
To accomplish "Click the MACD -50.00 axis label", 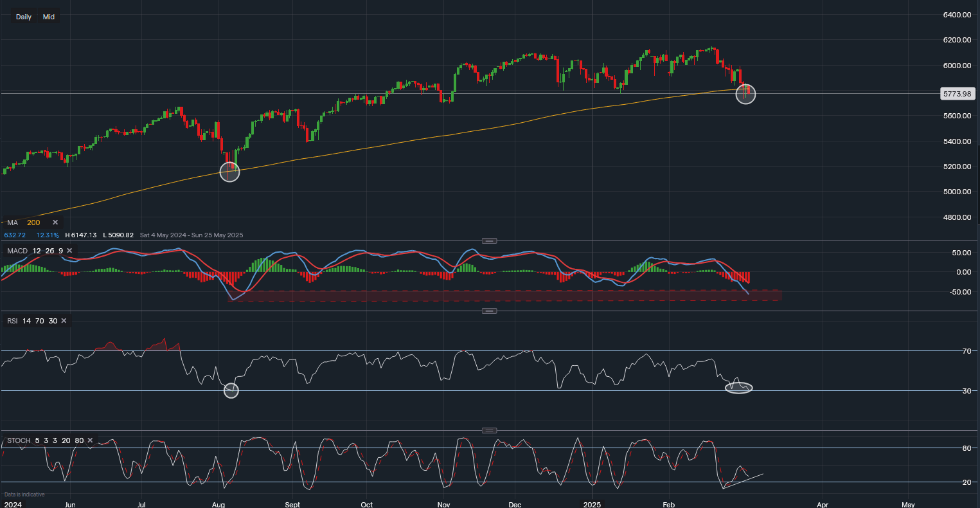I will (959, 292).
